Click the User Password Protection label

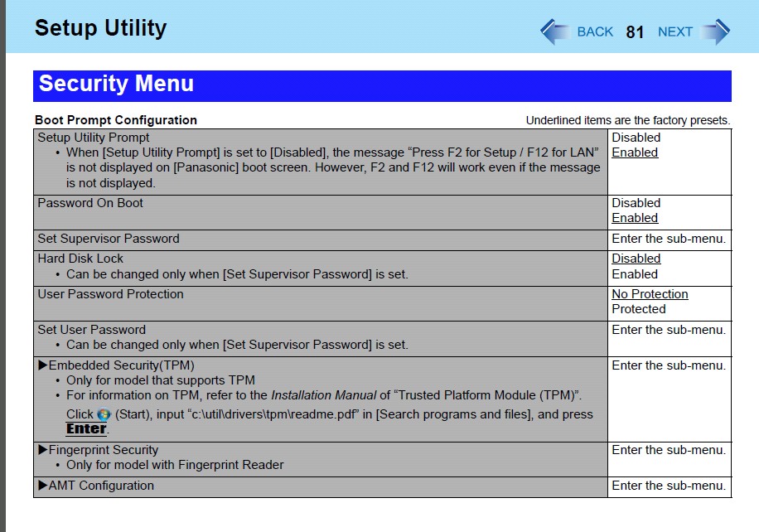110,294
